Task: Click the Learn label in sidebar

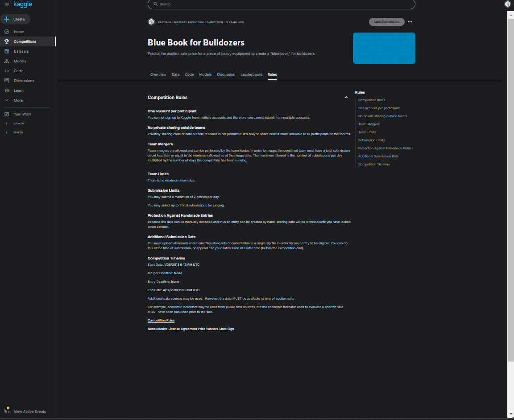Action: click(x=18, y=91)
